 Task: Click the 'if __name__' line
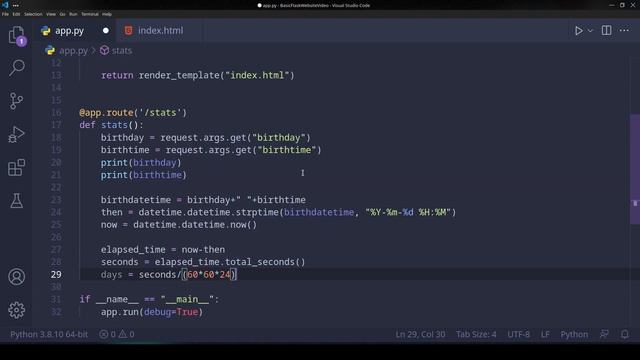pyautogui.click(x=149, y=299)
